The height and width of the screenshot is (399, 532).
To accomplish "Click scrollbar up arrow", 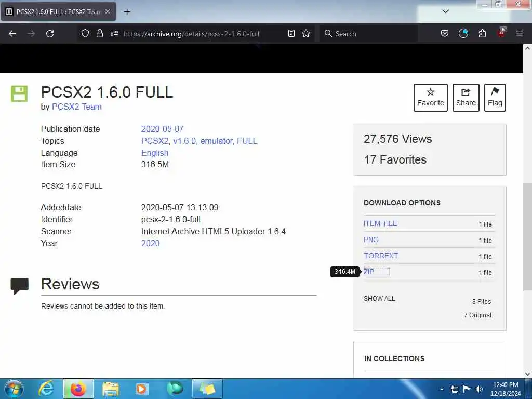I will pyautogui.click(x=527, y=48).
